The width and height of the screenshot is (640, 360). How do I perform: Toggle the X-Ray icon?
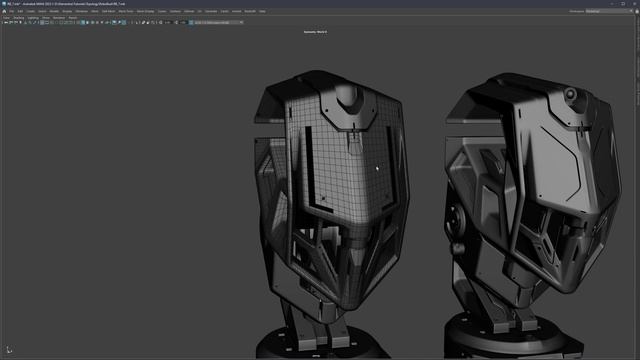coord(143,22)
